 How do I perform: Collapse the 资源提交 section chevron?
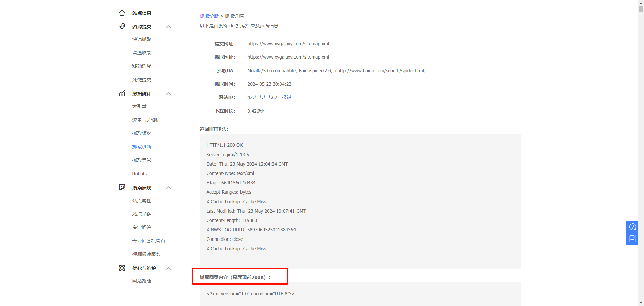169,27
